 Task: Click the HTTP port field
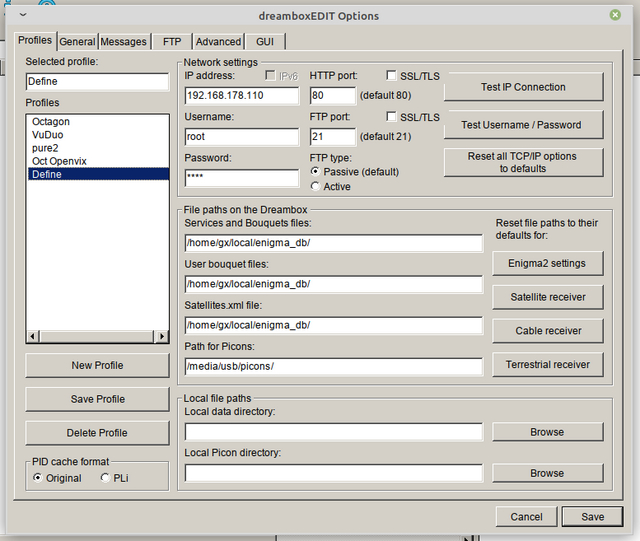[x=333, y=96]
